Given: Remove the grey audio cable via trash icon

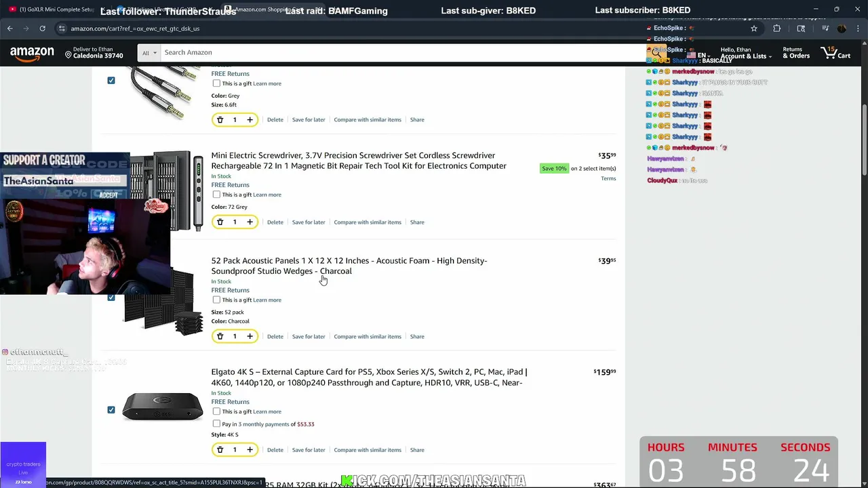Looking at the screenshot, I should click(220, 120).
